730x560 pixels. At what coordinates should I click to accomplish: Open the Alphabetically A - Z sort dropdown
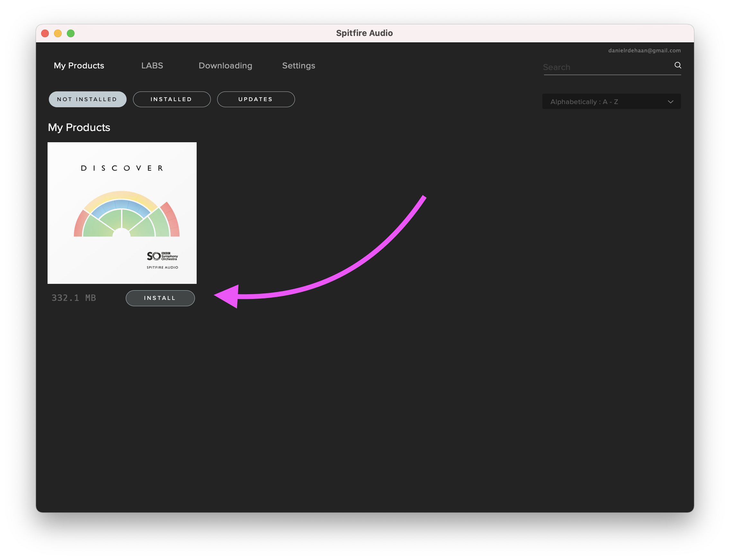pyautogui.click(x=600, y=102)
